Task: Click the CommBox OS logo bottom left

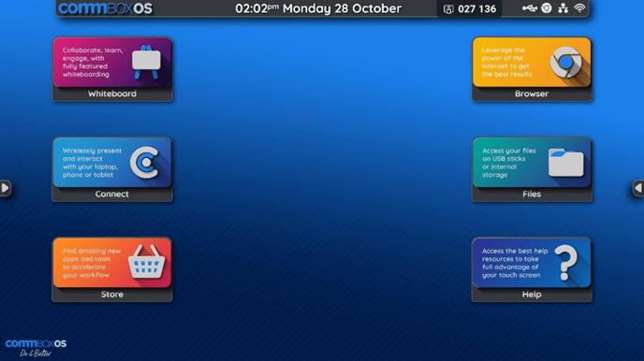Action: tap(36, 348)
